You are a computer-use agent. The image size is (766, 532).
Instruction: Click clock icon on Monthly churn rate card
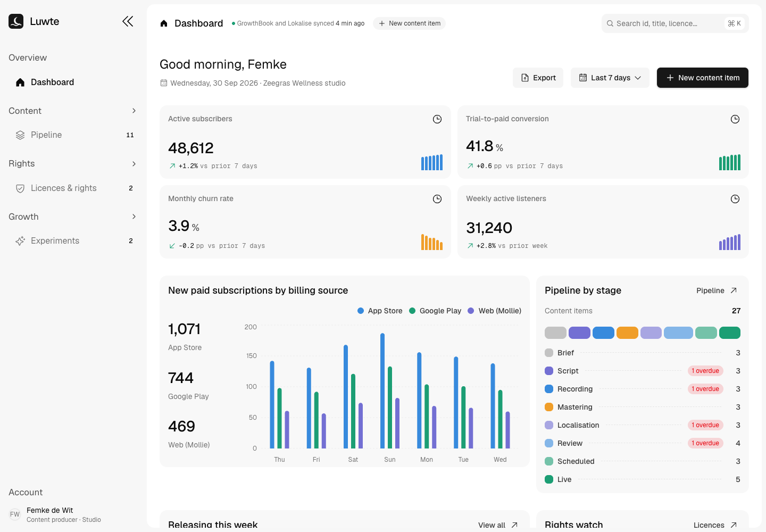click(437, 199)
